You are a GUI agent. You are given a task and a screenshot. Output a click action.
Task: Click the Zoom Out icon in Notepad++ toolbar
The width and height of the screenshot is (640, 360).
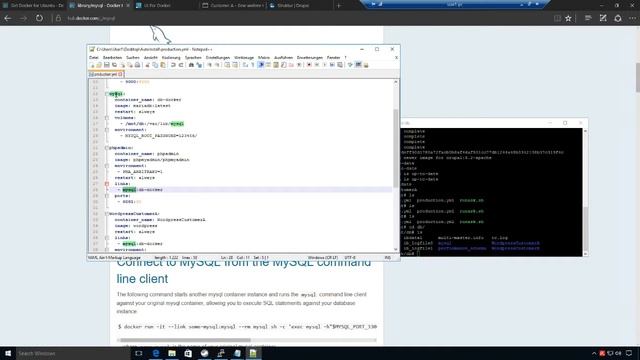point(218,65)
